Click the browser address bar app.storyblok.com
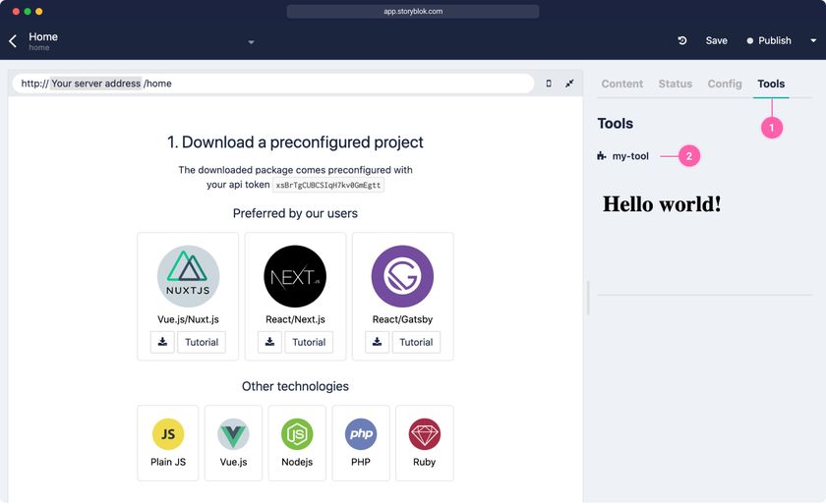The height and width of the screenshot is (504, 826). tap(413, 11)
